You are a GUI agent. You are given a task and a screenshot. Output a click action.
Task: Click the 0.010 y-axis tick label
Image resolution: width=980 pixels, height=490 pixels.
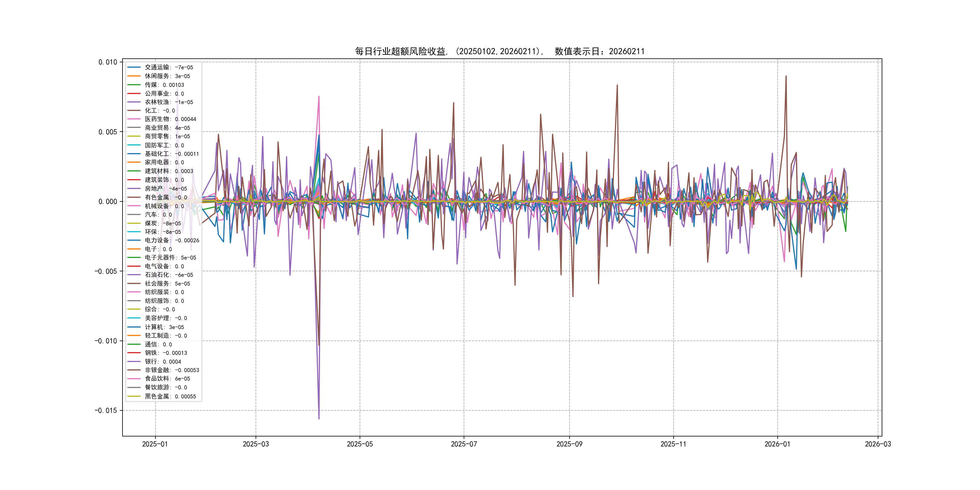pos(108,62)
